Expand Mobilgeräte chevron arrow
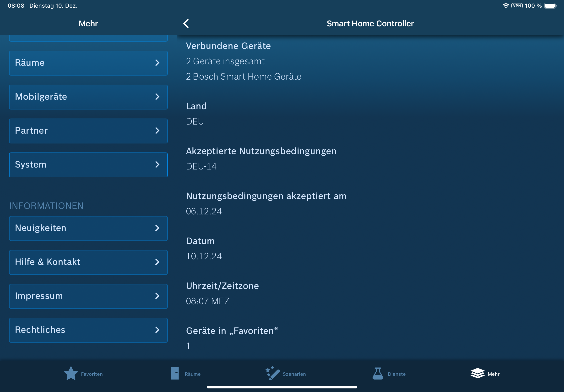 (157, 97)
